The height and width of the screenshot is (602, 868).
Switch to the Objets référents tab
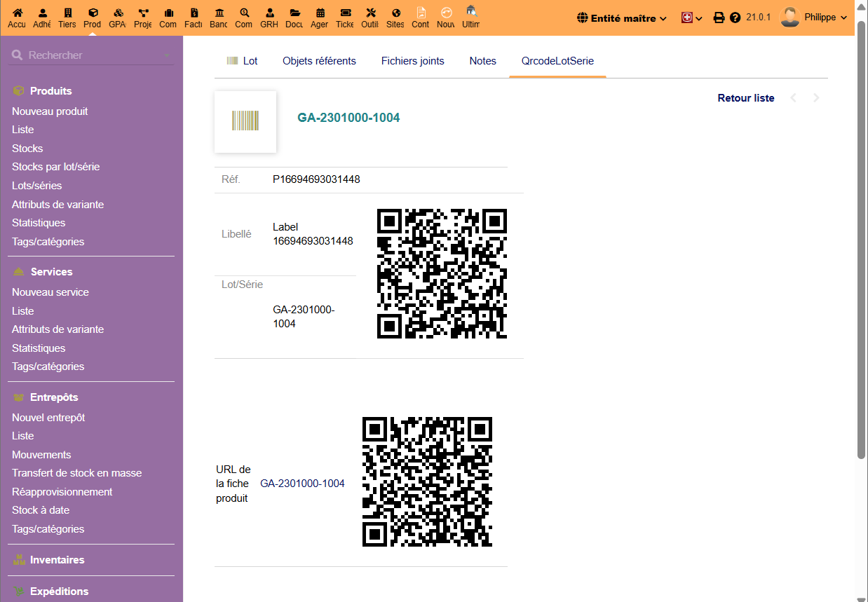(319, 61)
